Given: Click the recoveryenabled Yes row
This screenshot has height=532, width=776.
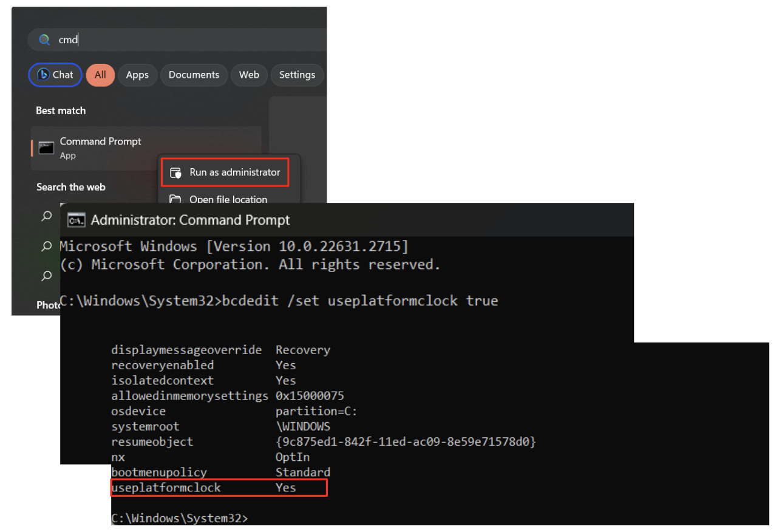Looking at the screenshot, I should (x=204, y=366).
